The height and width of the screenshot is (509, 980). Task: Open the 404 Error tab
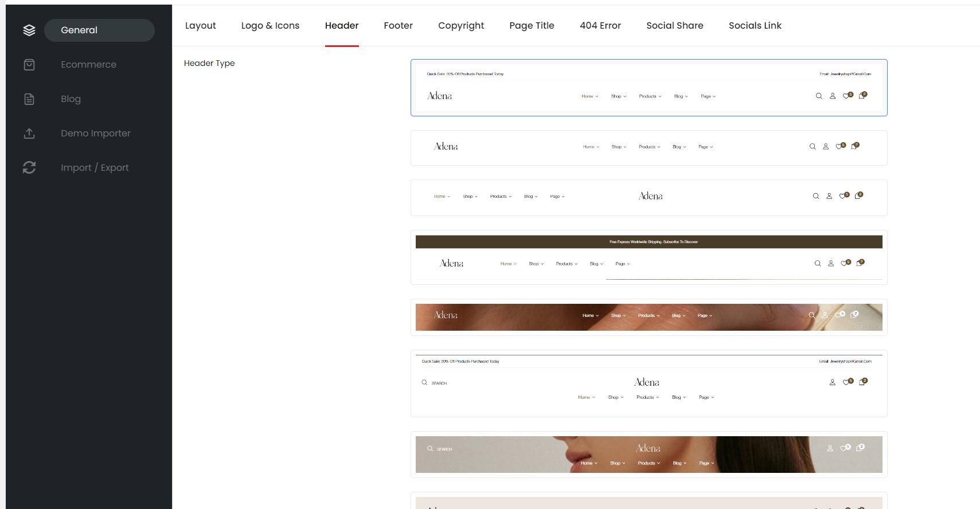point(600,26)
